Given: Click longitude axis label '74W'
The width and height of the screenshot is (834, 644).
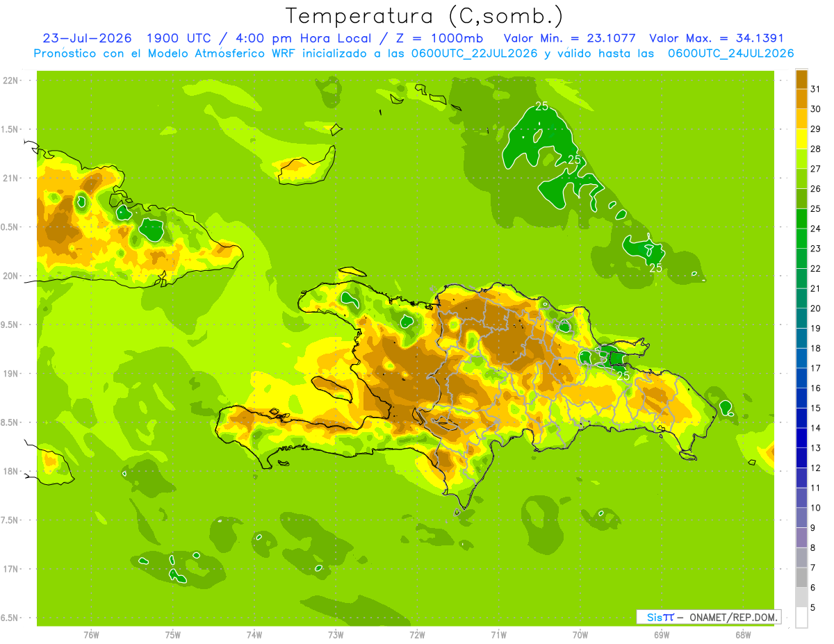Looking at the screenshot, I should pyautogui.click(x=254, y=635).
